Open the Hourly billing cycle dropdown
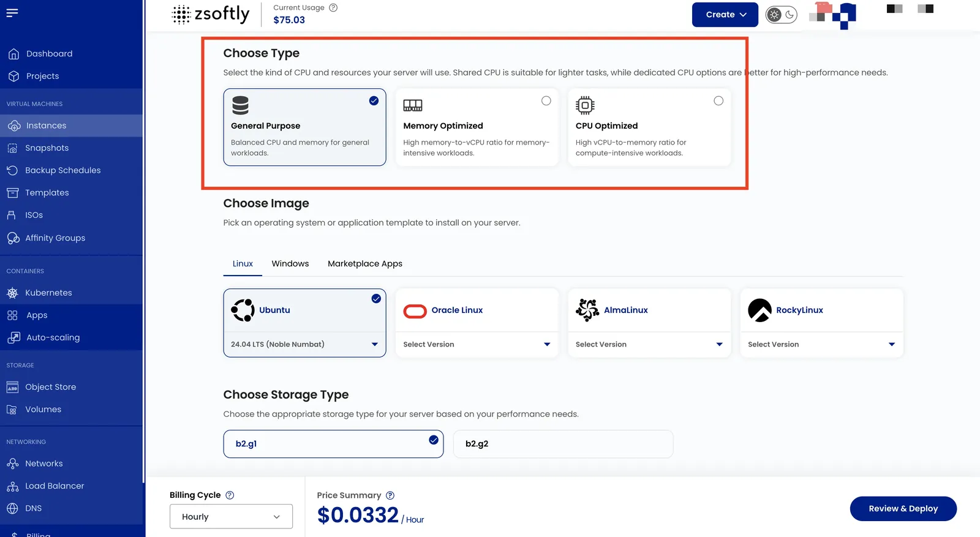The image size is (980, 537). [x=231, y=517]
